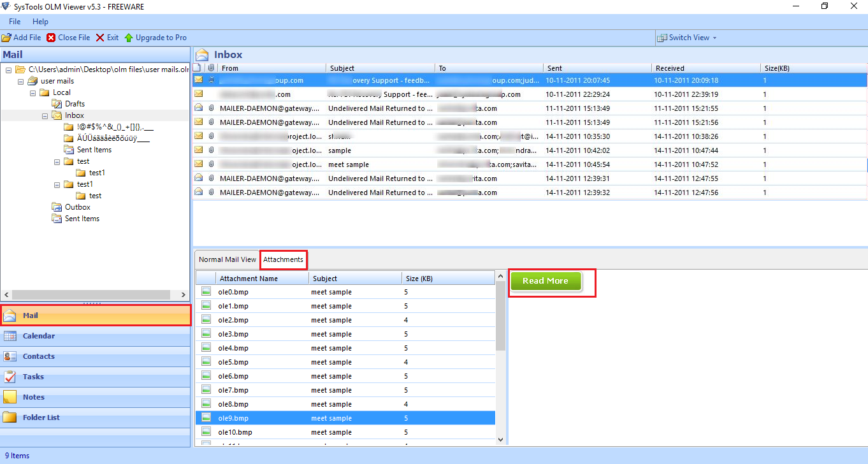Select the Inbox folder in the tree
The height and width of the screenshot is (464, 868).
(75, 115)
